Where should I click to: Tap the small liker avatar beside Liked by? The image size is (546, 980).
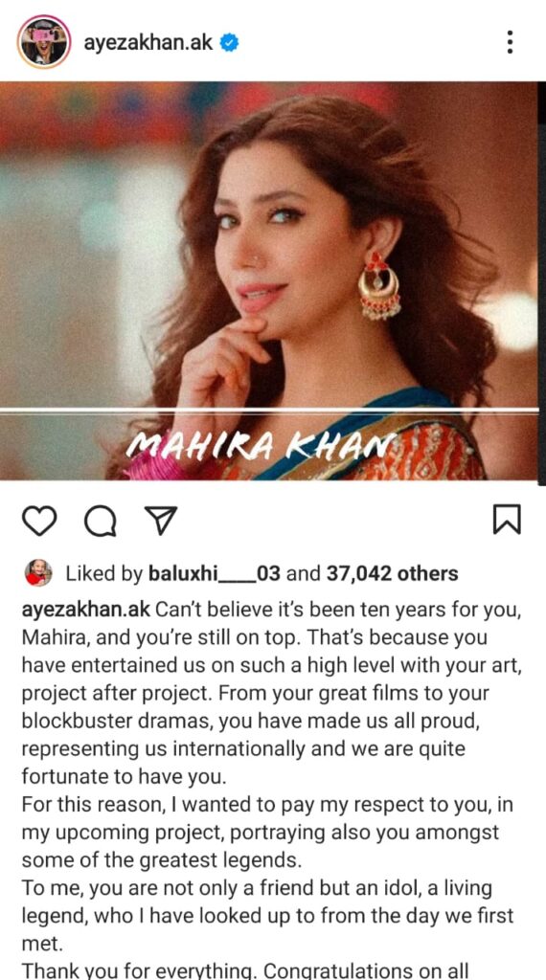point(38,572)
